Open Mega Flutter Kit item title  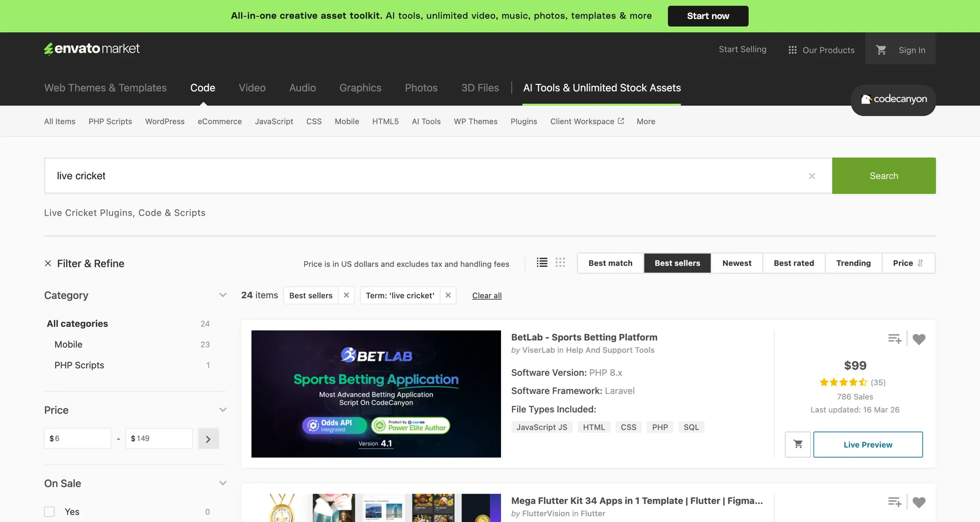pyautogui.click(x=637, y=501)
